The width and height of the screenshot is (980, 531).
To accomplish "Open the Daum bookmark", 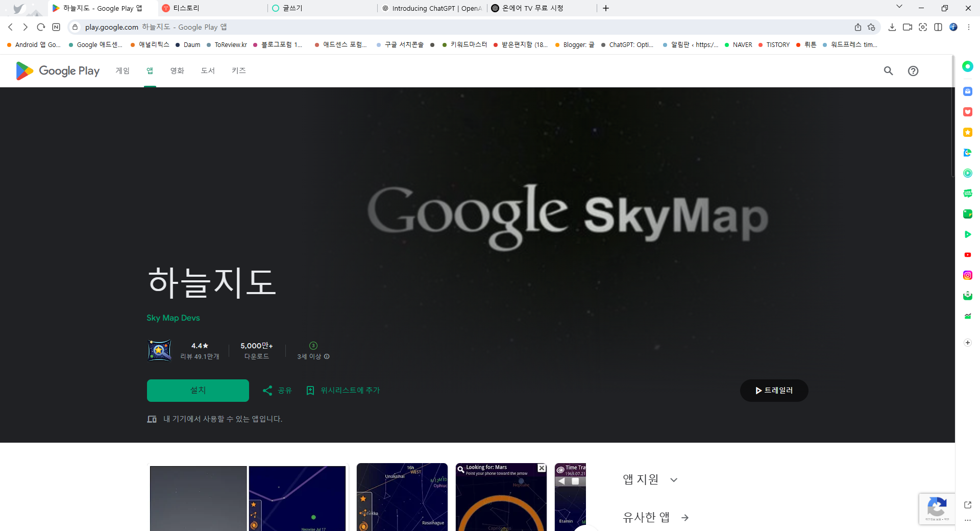I will coord(188,45).
